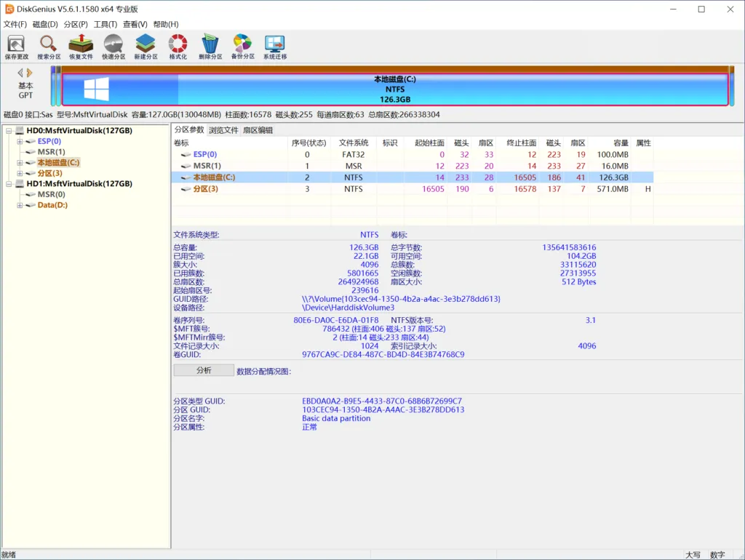This screenshot has width=745, height=560.
Task: Click the 大写 status bar indicator
Action: coord(693,555)
